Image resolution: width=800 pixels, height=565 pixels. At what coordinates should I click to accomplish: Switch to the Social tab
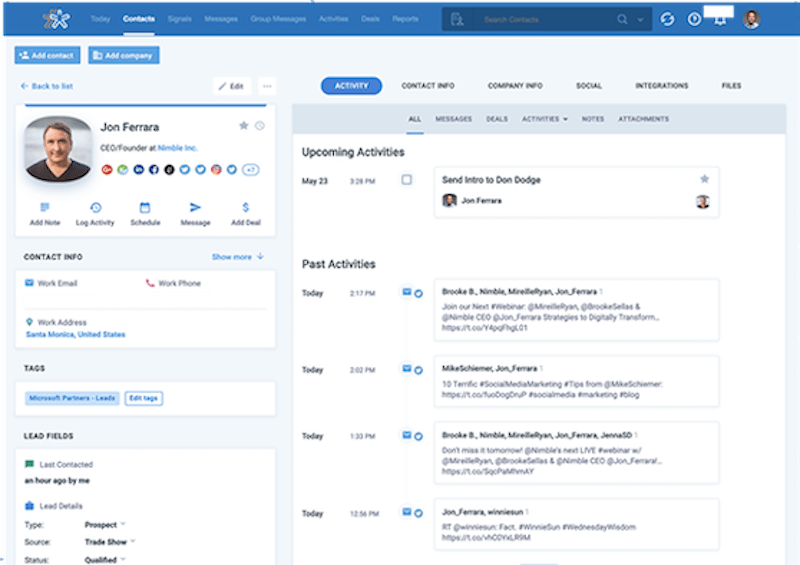click(589, 86)
